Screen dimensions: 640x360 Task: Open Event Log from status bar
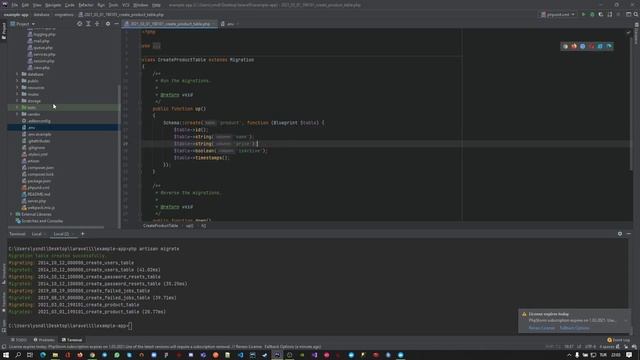618,340
